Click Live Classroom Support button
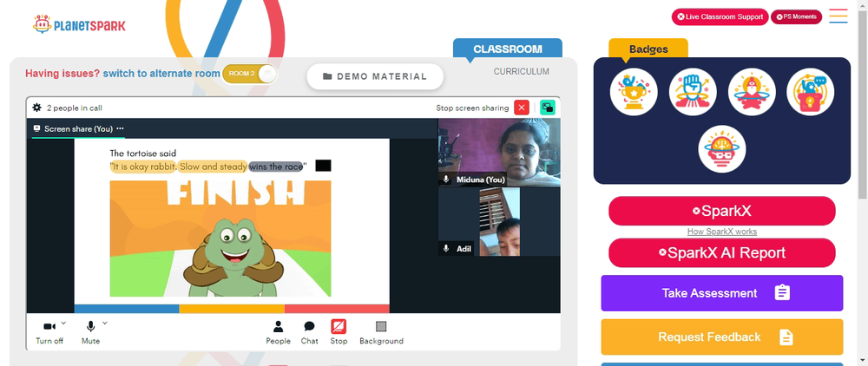This screenshot has width=868, height=366. pos(720,16)
